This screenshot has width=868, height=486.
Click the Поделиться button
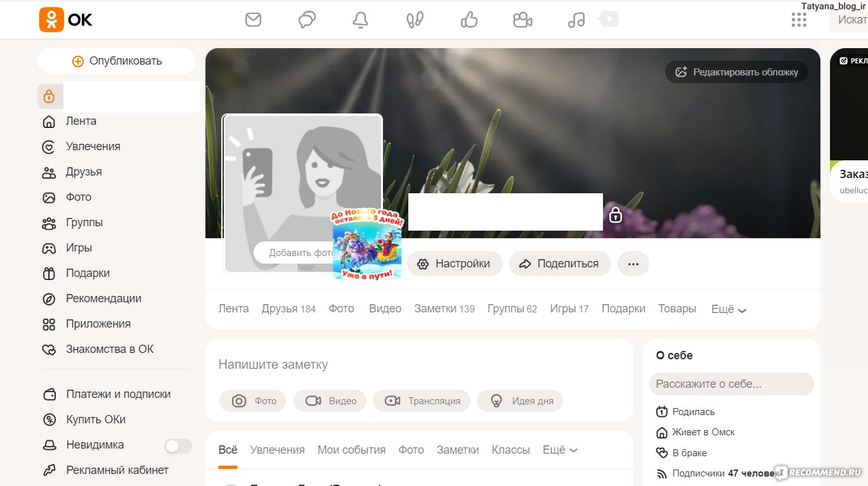(x=559, y=264)
